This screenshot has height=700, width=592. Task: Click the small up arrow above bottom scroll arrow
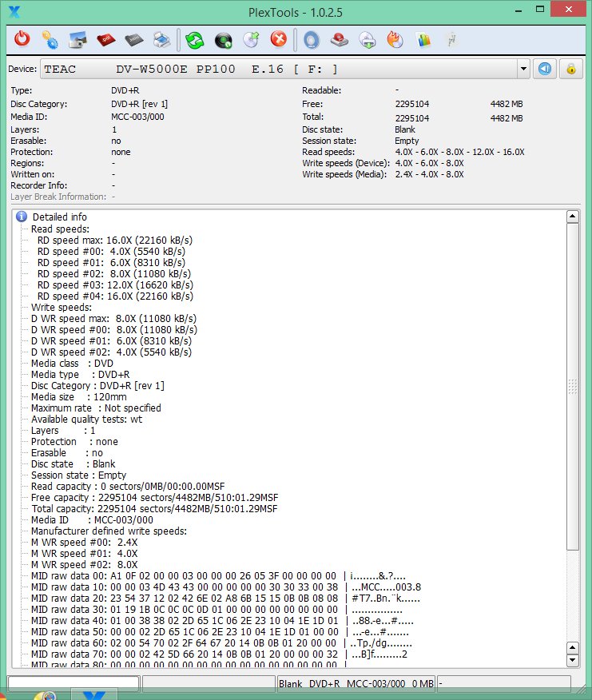click(x=573, y=647)
